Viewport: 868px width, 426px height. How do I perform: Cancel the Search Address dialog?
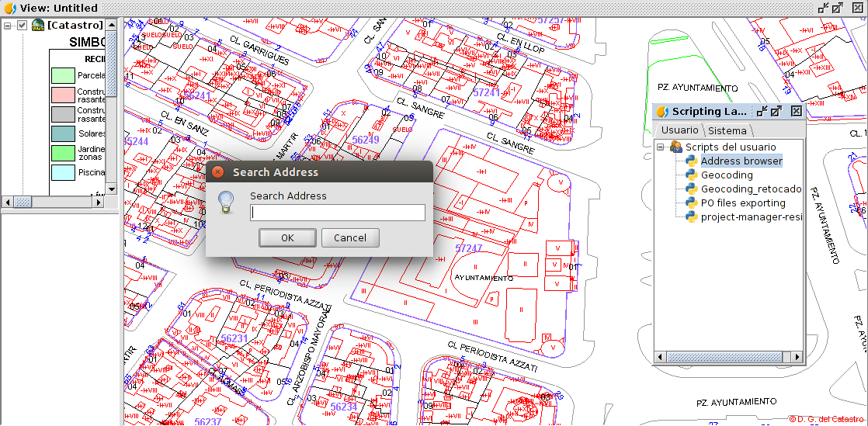pyautogui.click(x=350, y=237)
